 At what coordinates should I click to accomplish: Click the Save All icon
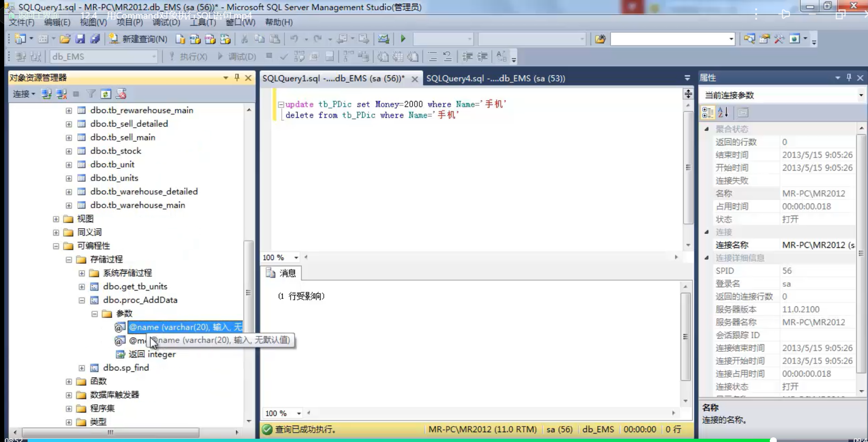(x=95, y=39)
